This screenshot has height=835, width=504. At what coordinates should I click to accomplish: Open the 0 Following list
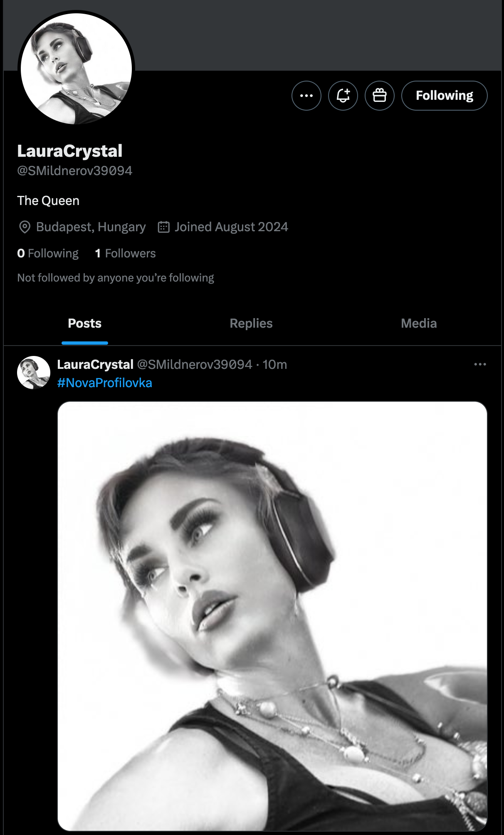click(48, 253)
